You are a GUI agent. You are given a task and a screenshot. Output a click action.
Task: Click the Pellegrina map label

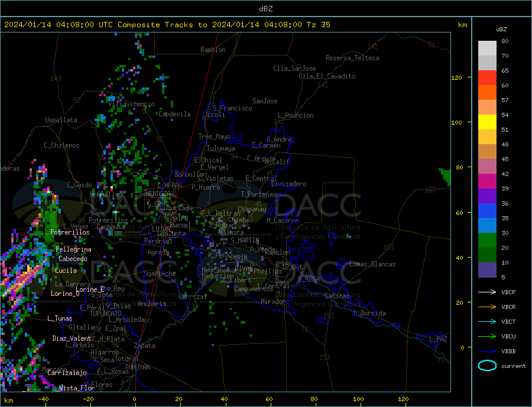click(74, 249)
